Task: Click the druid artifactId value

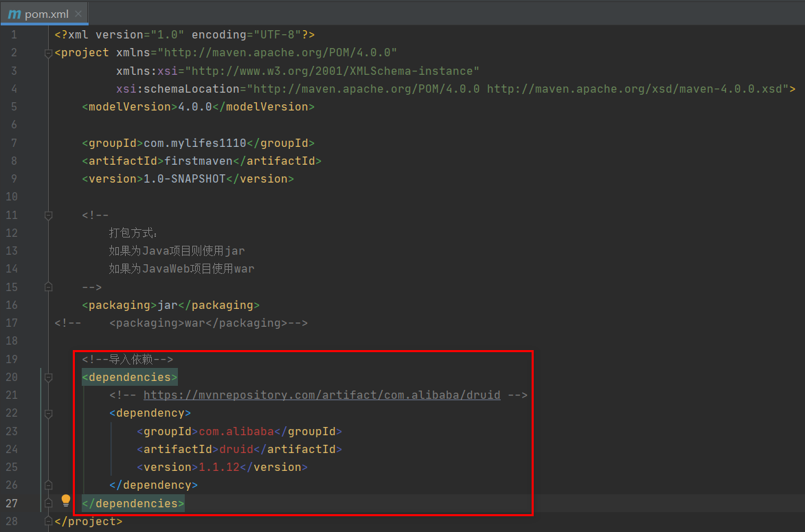Action: pos(236,450)
